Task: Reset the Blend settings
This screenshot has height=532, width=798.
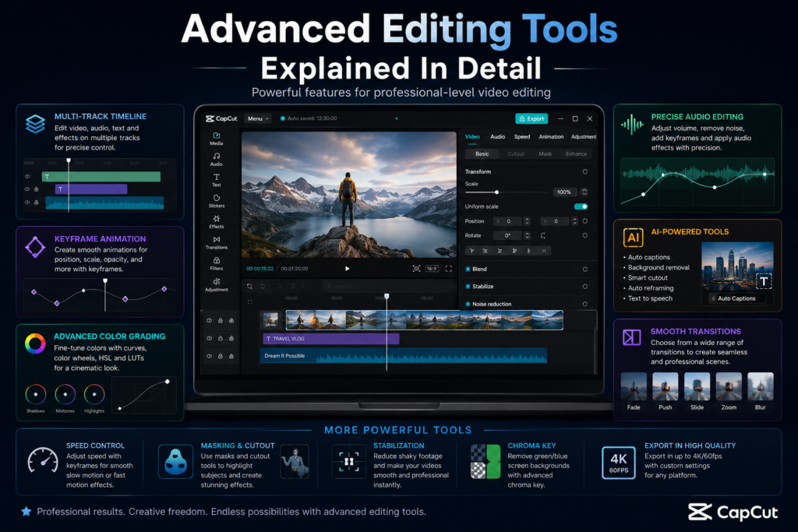Action: coord(584,269)
